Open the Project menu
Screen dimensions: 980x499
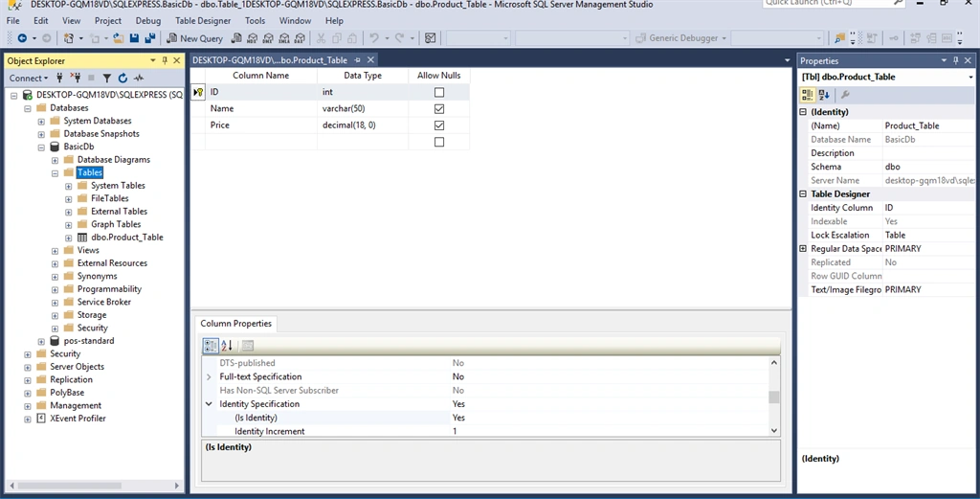tap(107, 21)
